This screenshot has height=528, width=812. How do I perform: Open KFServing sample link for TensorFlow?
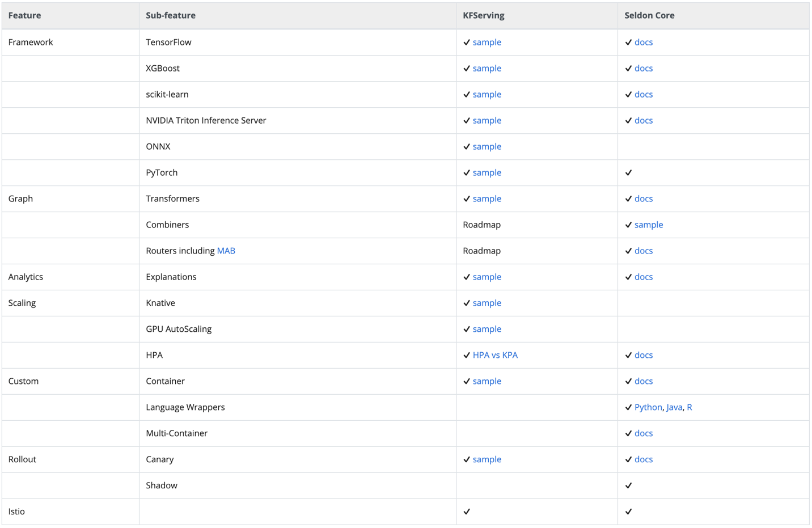(x=487, y=42)
